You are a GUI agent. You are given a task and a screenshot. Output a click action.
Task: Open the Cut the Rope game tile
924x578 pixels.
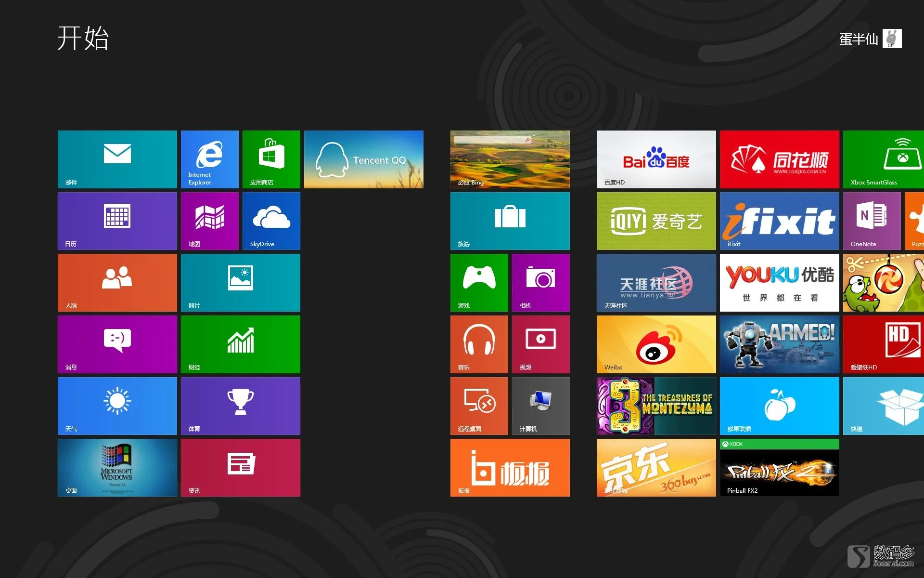point(884,283)
